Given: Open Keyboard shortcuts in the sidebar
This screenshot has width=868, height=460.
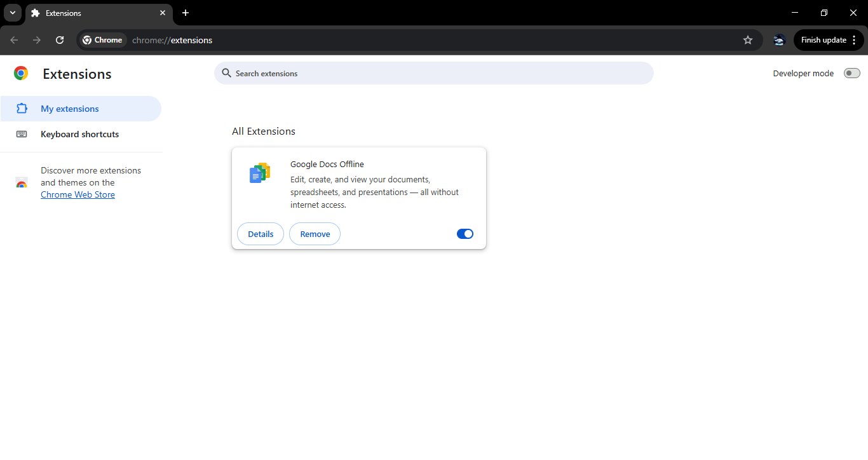Looking at the screenshot, I should point(79,134).
